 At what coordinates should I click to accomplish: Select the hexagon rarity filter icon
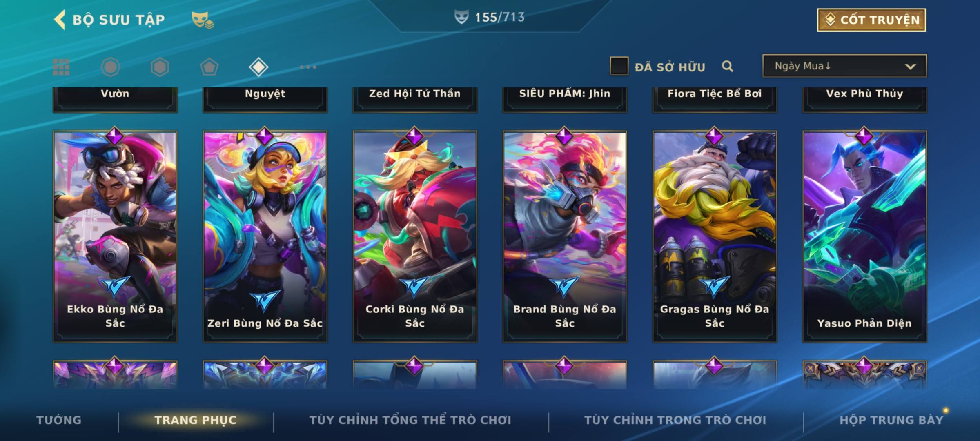coord(160,67)
